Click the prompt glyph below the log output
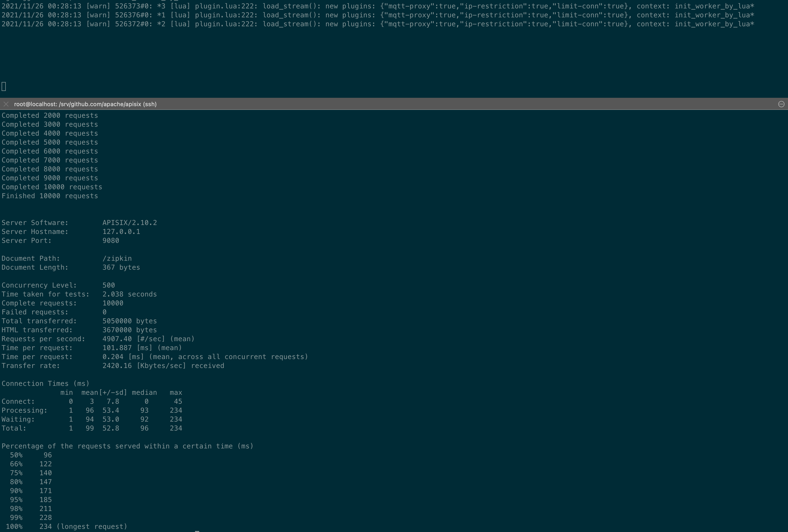The image size is (788, 532). (4, 86)
